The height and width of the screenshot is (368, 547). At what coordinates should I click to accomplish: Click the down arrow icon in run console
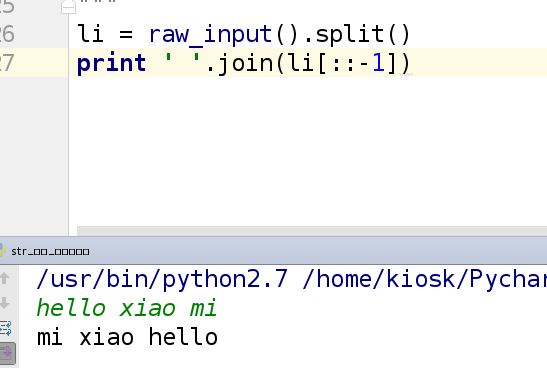[x=5, y=303]
